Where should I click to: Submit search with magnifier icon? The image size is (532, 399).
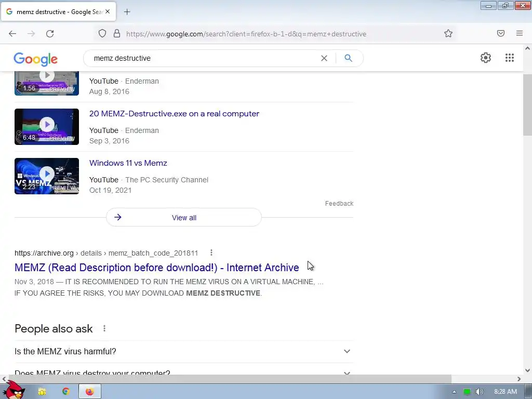[348, 58]
